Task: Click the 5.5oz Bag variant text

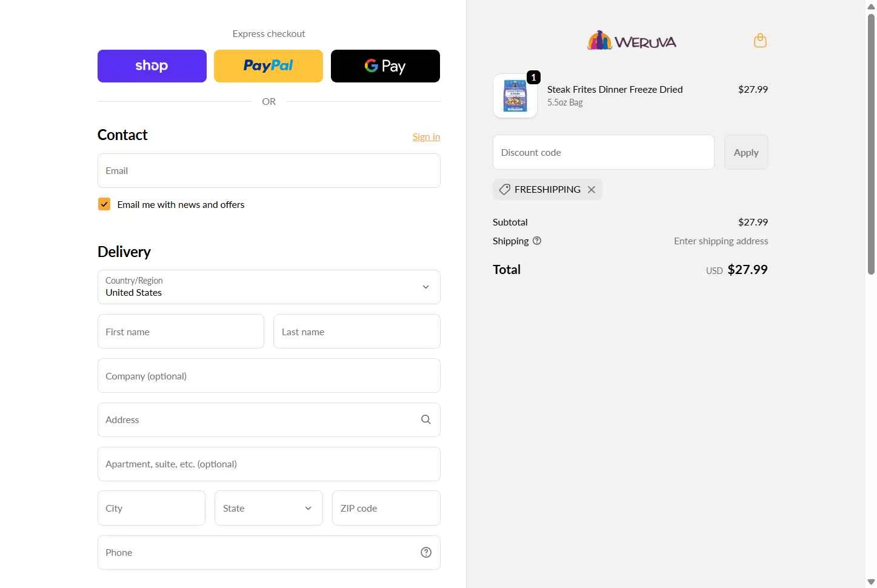Action: 565,102
